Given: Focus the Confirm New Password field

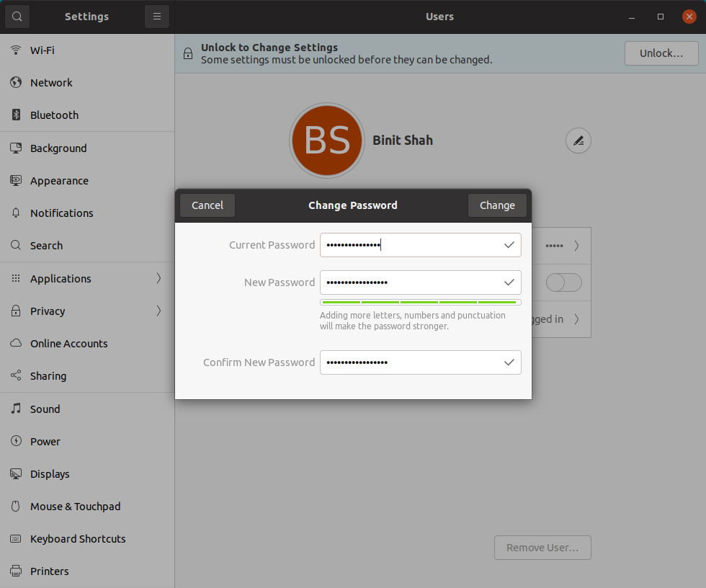Looking at the screenshot, I should [421, 362].
